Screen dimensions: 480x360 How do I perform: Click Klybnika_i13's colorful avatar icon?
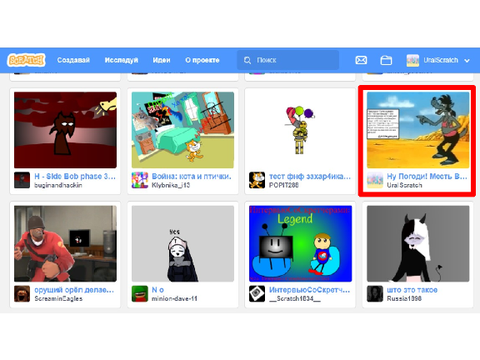(x=140, y=180)
